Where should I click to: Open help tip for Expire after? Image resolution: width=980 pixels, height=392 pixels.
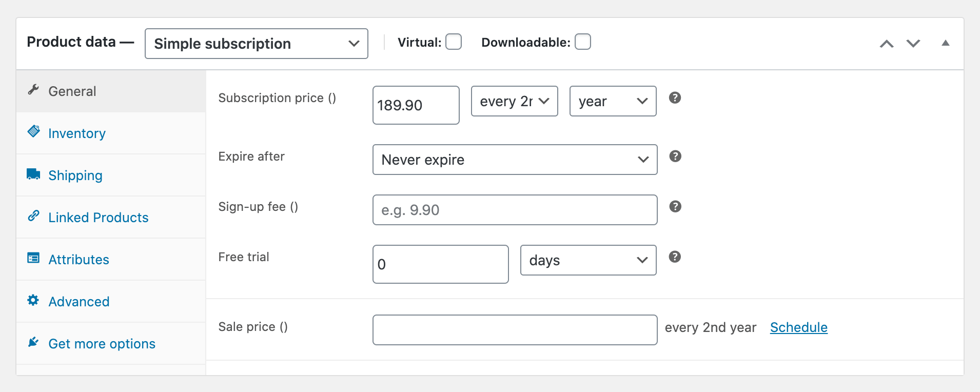point(676,156)
